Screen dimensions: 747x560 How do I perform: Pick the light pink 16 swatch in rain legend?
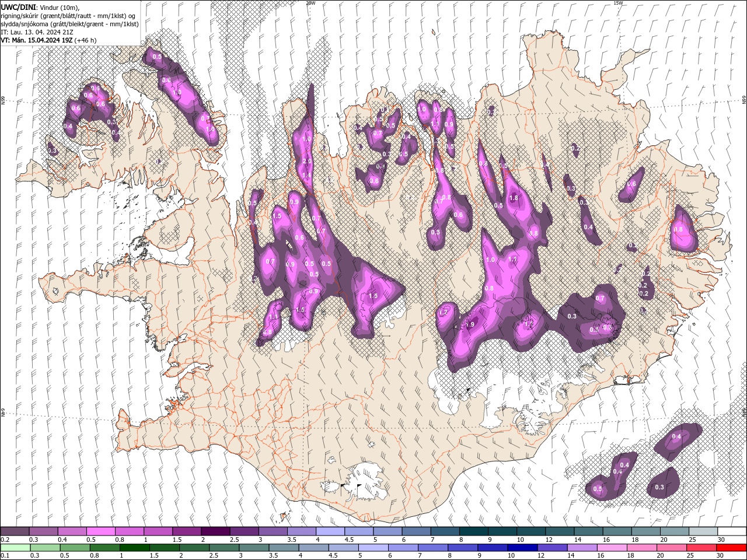coord(612,547)
